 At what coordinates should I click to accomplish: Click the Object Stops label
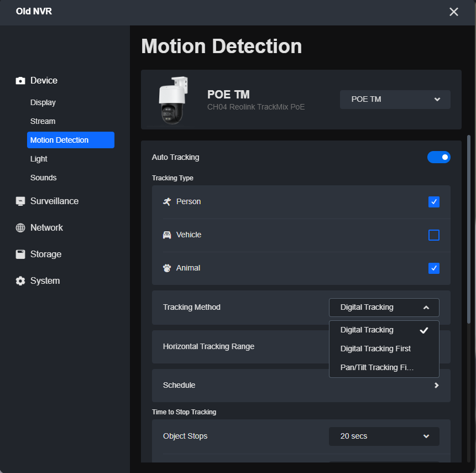[x=185, y=436]
